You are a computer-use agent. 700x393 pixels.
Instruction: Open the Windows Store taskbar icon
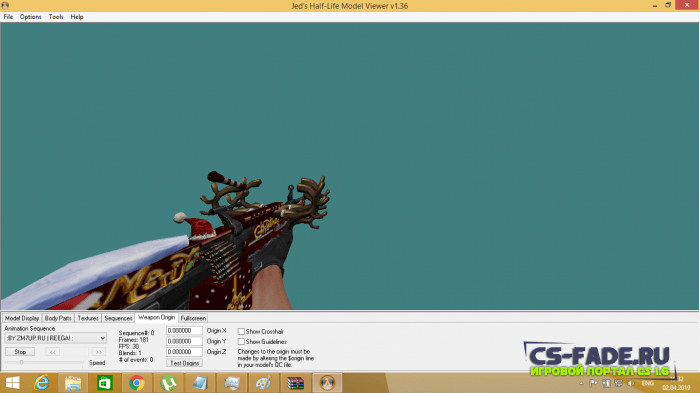pos(105,383)
